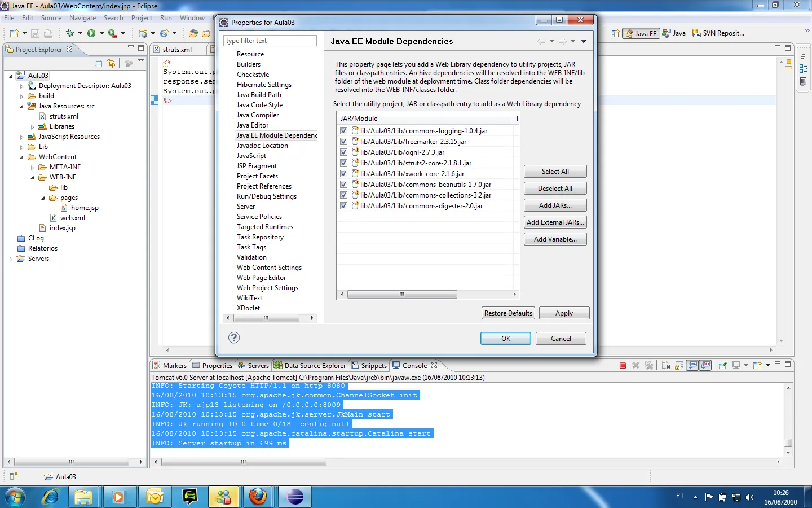Toggle Link with Editor in Project Explorer
Screen dimensions: 812x508
(x=111, y=63)
